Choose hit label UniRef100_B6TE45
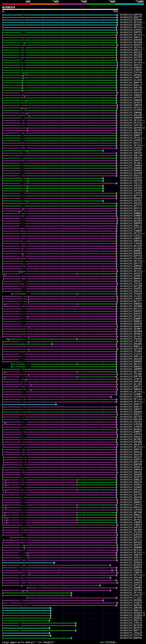 pos(131,625)
